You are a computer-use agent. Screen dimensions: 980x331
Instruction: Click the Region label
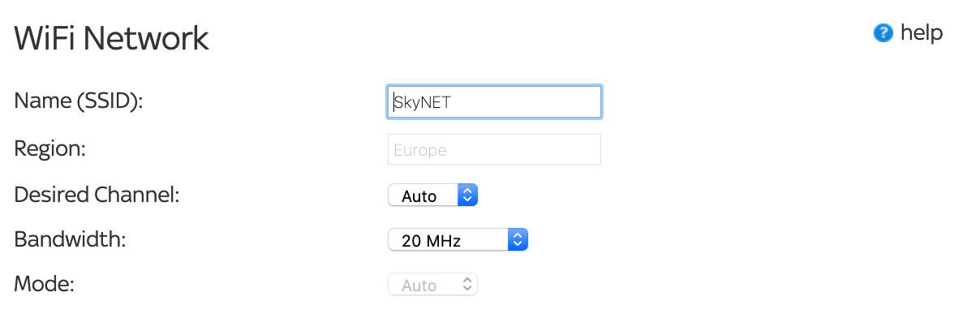pos(50,149)
